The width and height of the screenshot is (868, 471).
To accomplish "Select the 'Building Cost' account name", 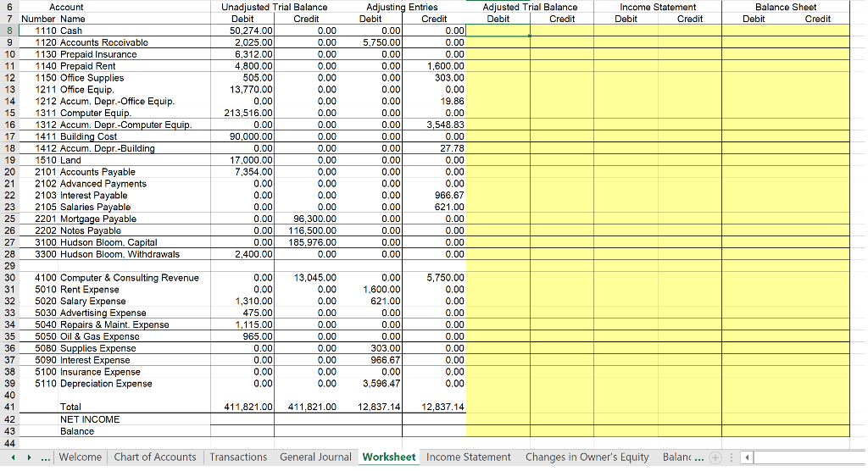I will coord(88,136).
